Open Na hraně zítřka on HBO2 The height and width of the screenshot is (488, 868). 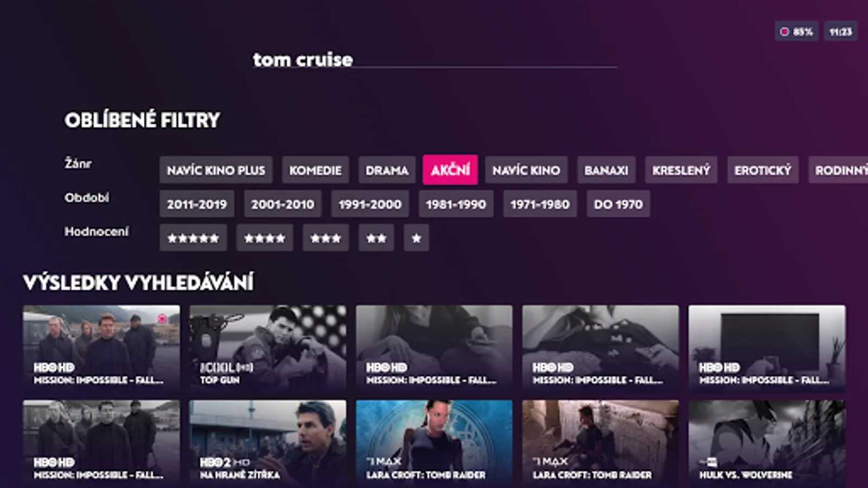(267, 442)
